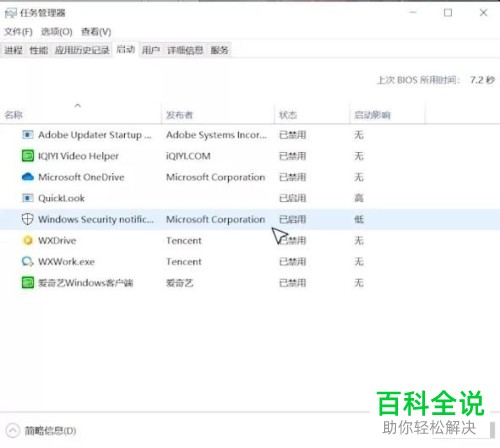Viewport: 500px width, 448px height.
Task: Click the 高 startup impact for QuickLook
Action: [359, 198]
